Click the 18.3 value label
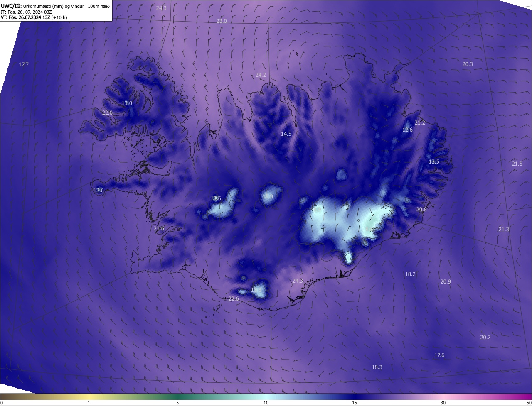The height and width of the screenshot is (406, 532). pyautogui.click(x=377, y=367)
